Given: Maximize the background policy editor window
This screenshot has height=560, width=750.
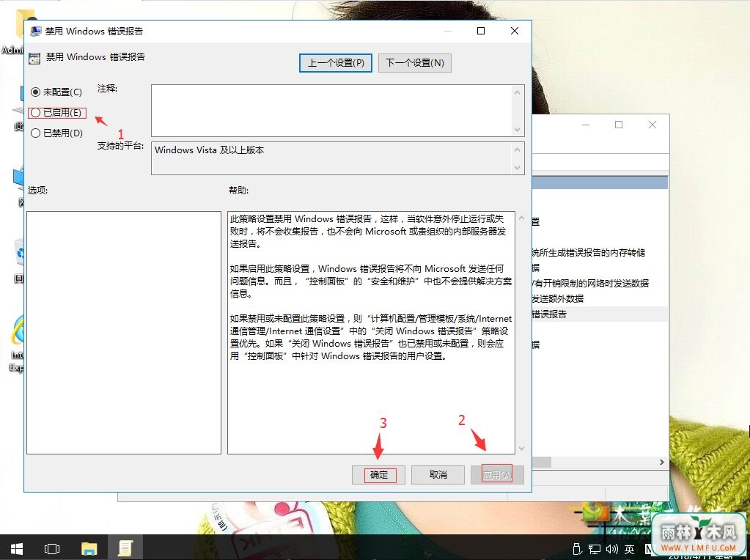Looking at the screenshot, I should [619, 125].
